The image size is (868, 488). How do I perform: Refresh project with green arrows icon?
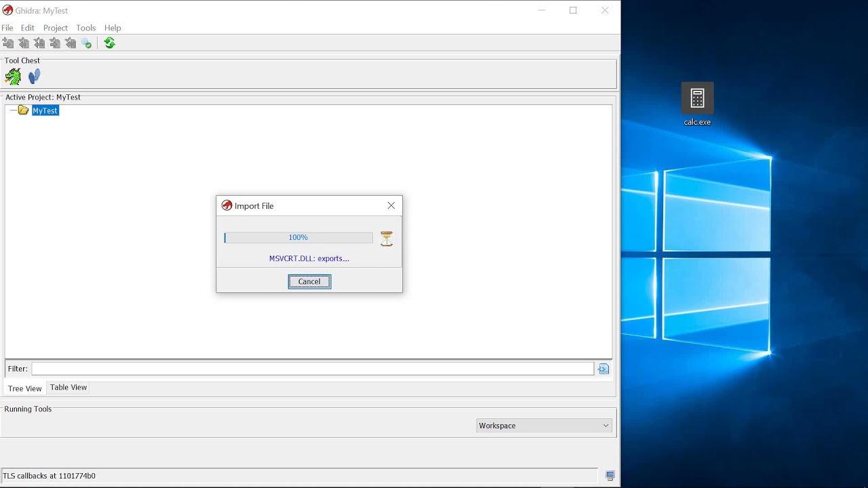tap(109, 43)
